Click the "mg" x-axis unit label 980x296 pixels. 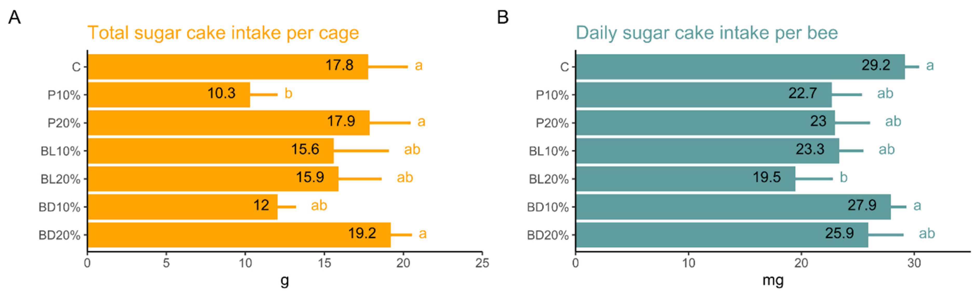[x=773, y=281]
